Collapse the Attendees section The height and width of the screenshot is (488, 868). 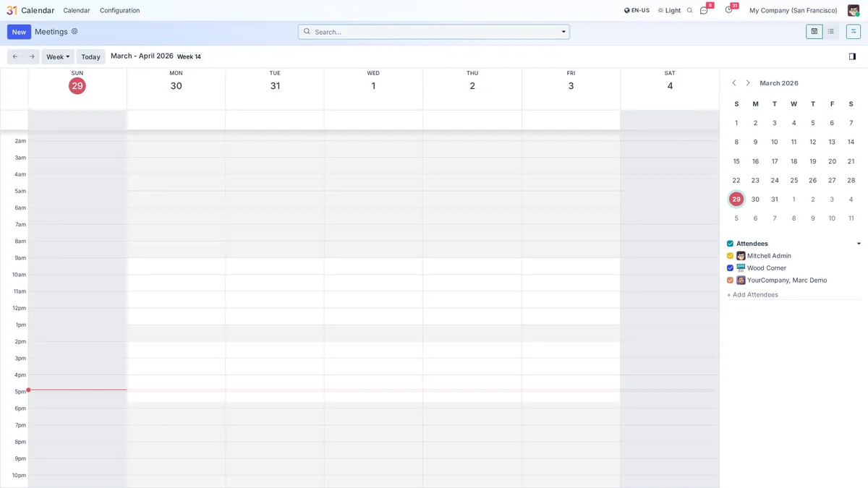[x=859, y=243]
